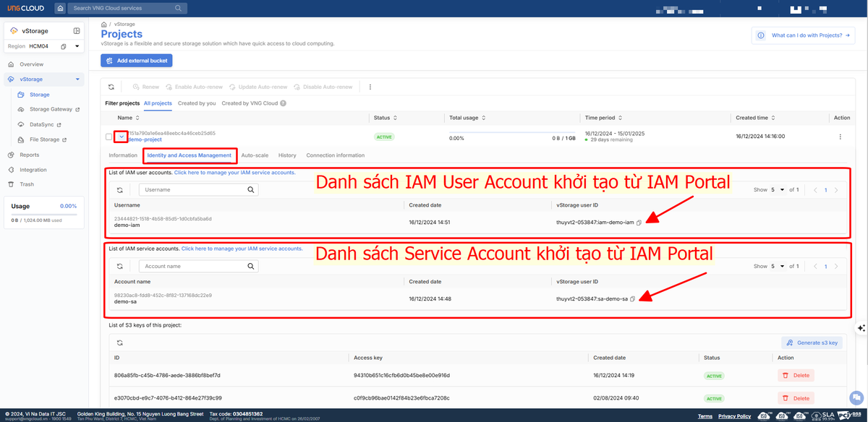The image size is (868, 422).
Task: Copy the iam-demo-iam vStorage user ID
Action: pos(639,223)
